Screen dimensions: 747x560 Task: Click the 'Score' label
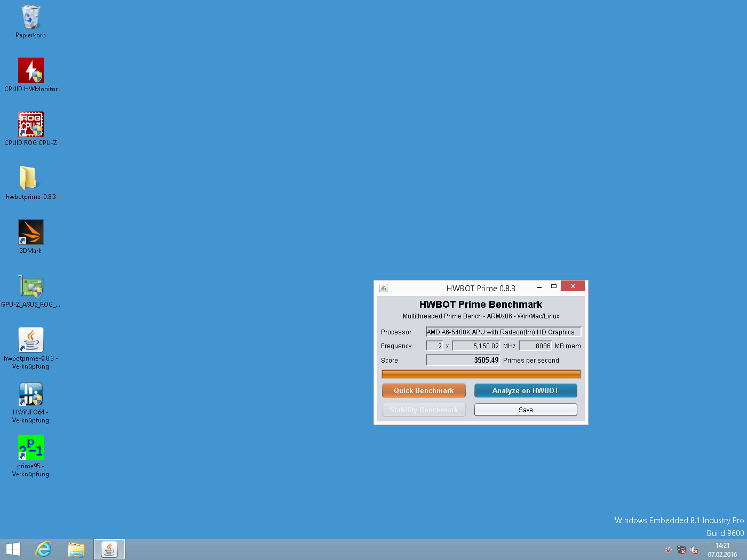pos(390,361)
